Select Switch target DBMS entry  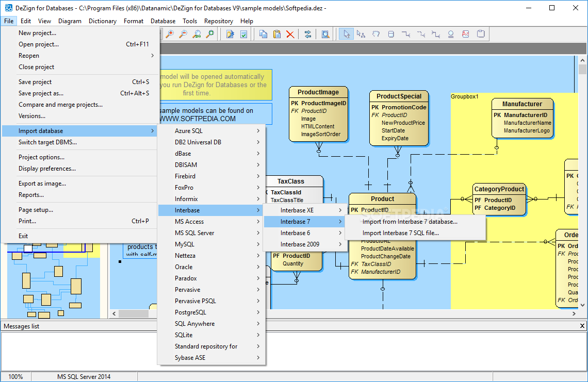(79, 142)
